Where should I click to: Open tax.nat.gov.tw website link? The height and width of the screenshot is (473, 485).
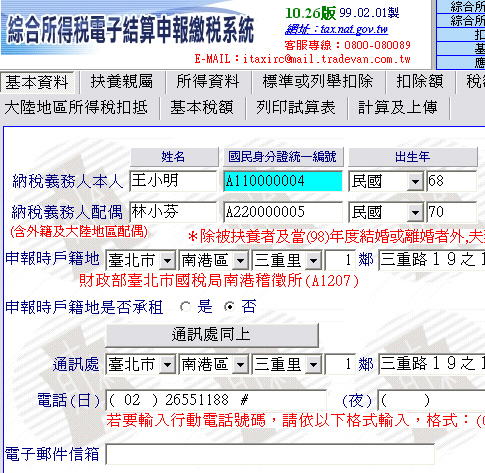[x=337, y=30]
